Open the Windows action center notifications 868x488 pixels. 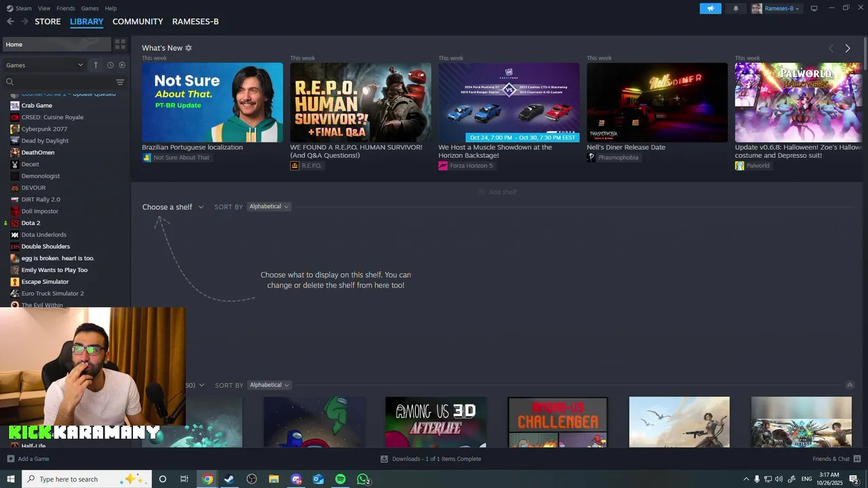click(x=854, y=479)
